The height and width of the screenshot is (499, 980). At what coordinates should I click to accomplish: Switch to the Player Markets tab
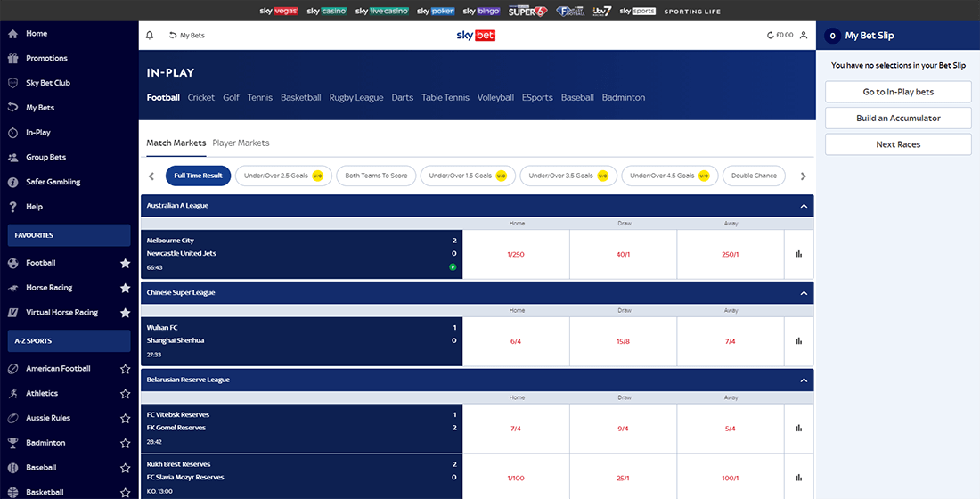241,143
